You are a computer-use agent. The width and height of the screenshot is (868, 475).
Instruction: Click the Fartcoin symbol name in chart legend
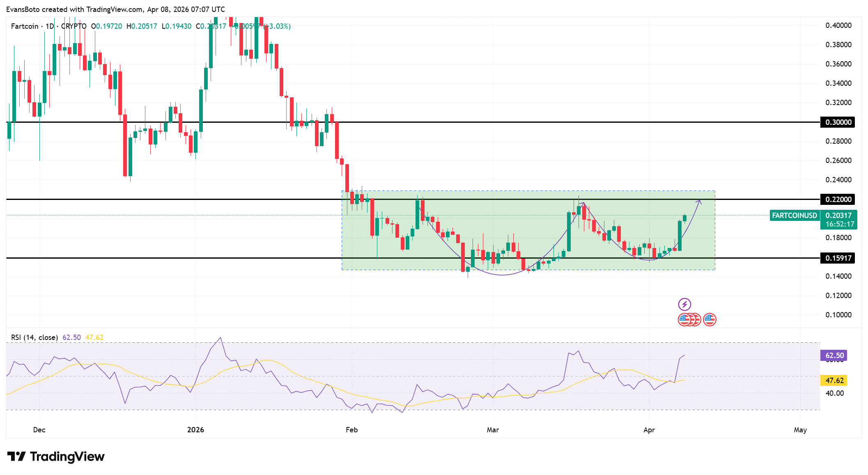[x=25, y=26]
